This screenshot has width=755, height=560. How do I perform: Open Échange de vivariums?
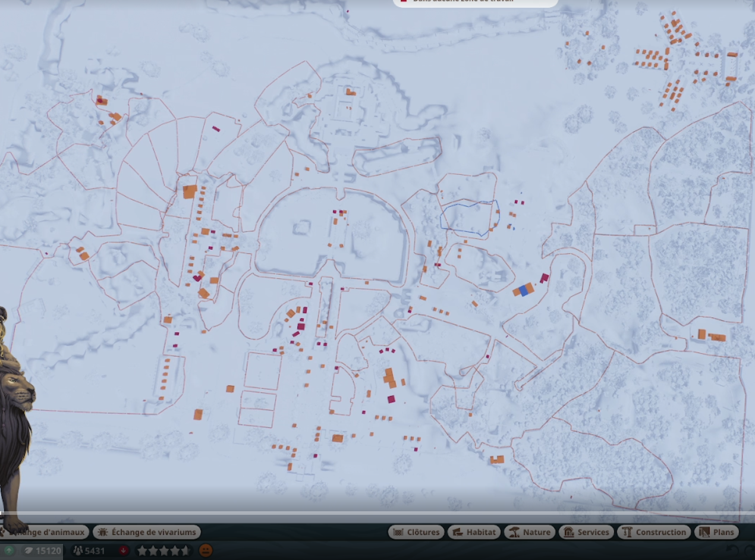(147, 532)
